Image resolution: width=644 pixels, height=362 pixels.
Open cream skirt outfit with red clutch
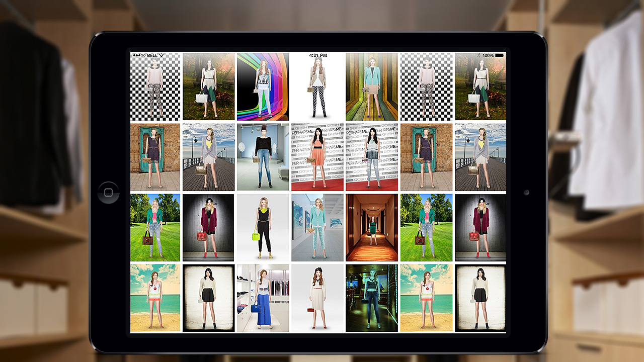tap(317, 298)
